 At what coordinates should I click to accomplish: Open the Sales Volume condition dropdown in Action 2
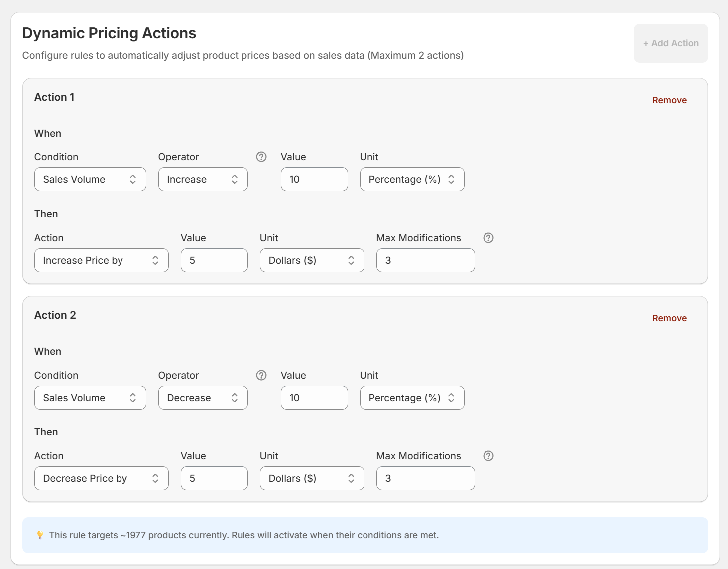(90, 398)
